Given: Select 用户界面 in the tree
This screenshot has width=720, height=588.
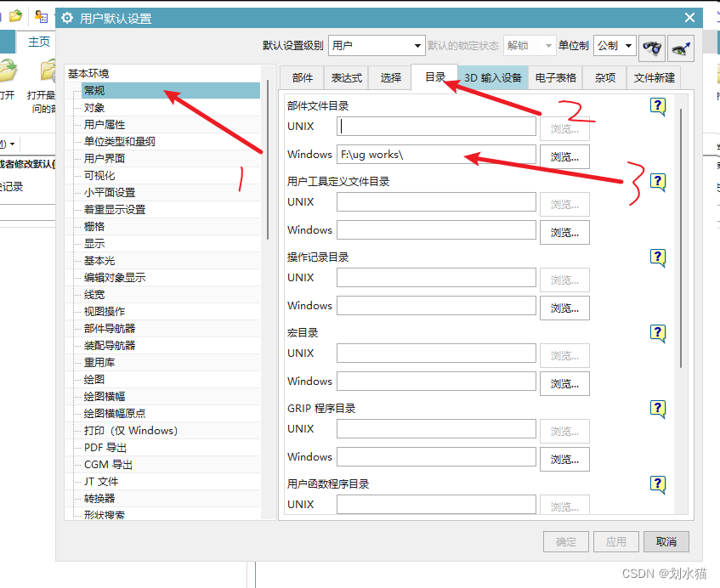Looking at the screenshot, I should tap(105, 159).
